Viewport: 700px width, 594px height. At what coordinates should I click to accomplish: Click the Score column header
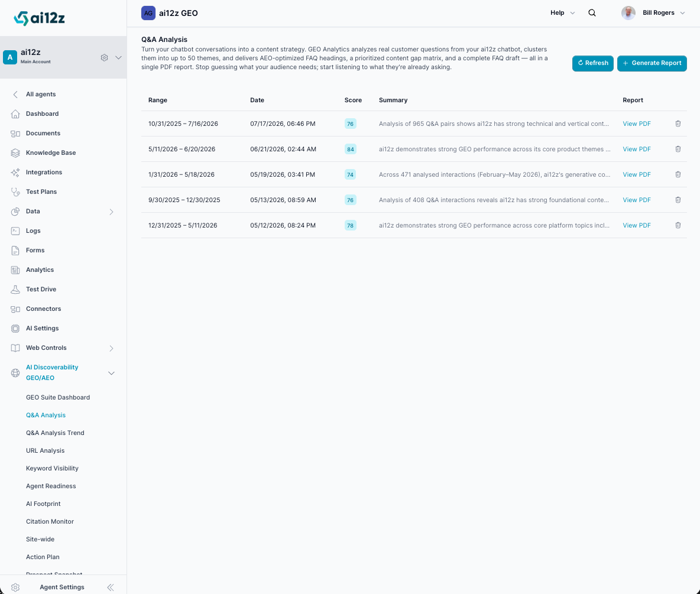(x=353, y=100)
